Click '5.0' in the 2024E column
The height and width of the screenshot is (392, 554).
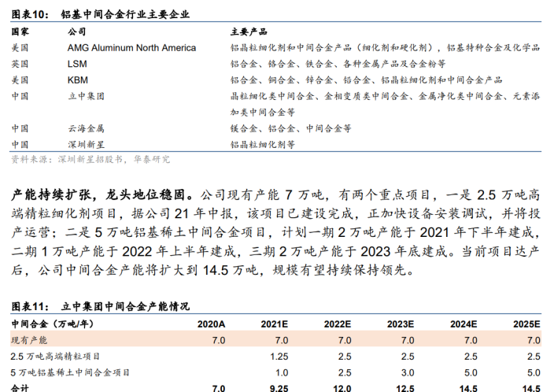coord(471,372)
